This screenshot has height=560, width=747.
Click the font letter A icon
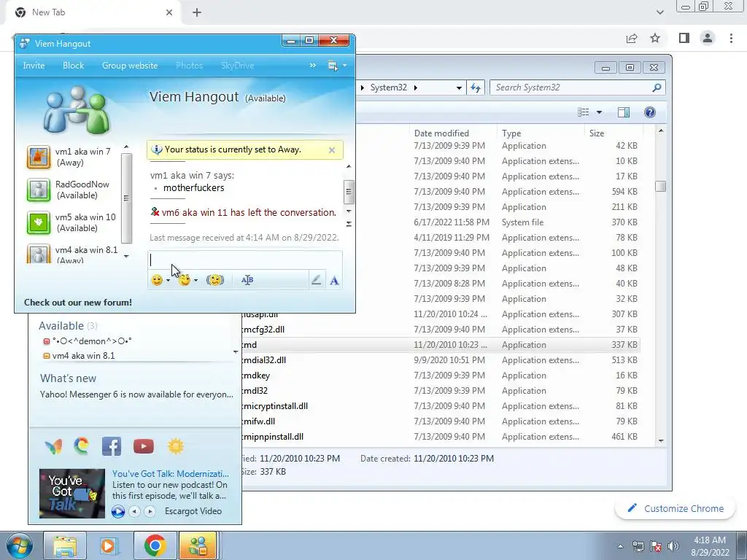pos(334,281)
